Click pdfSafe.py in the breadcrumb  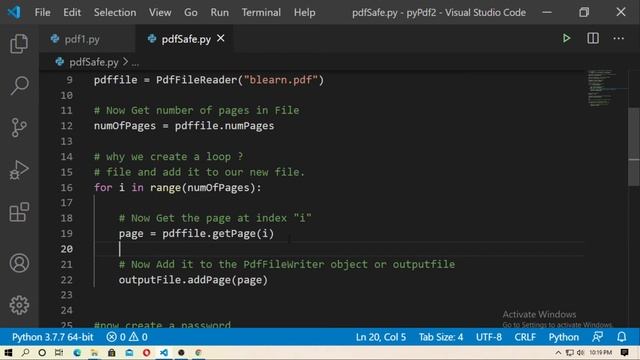(93, 62)
